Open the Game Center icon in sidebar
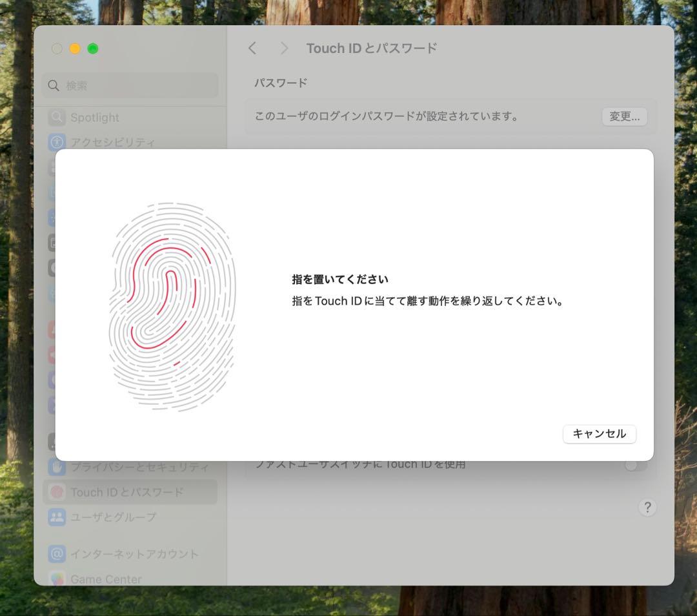The height and width of the screenshot is (616, 697). tap(57, 579)
